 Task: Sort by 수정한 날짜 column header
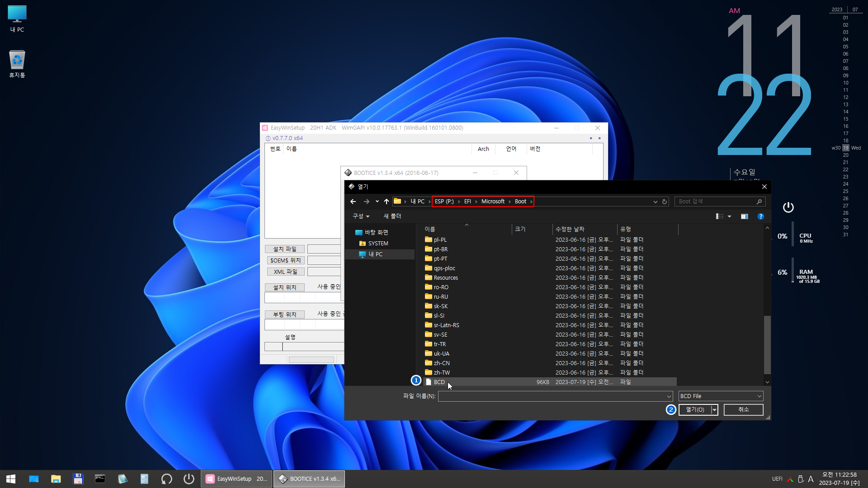tap(585, 229)
